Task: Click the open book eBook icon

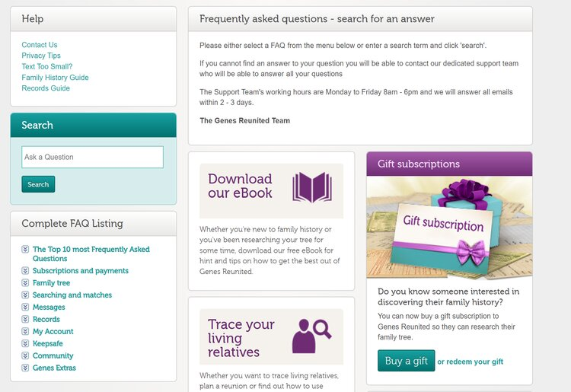Action: [312, 186]
